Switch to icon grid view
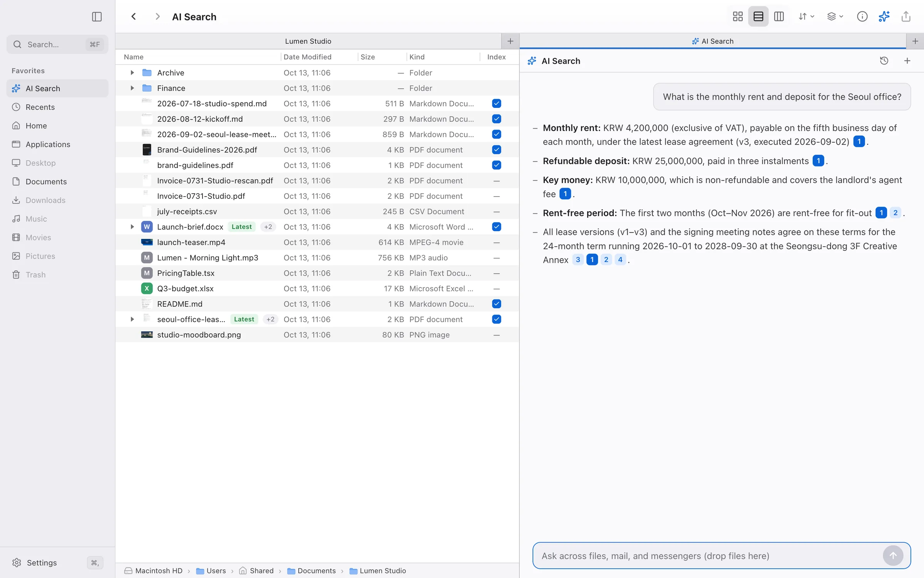This screenshot has width=924, height=578. (x=738, y=17)
